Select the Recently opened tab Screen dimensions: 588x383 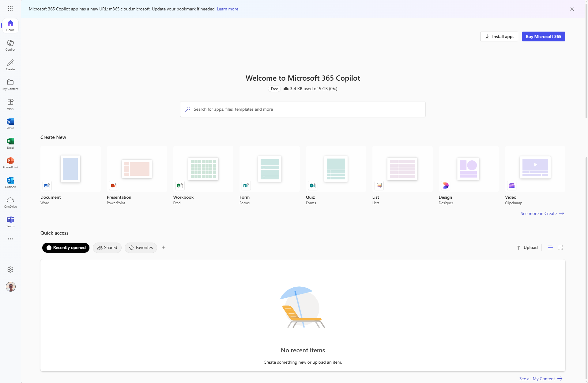66,248
